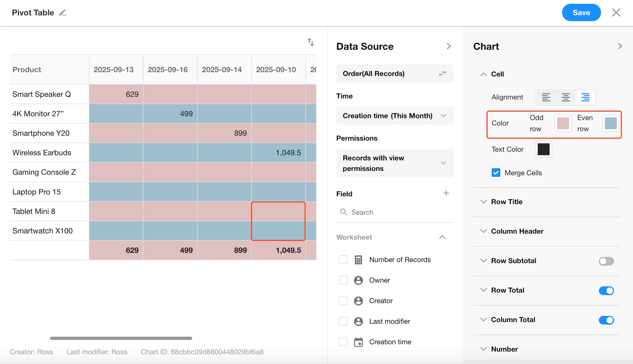Click the pencil icon to rename Pivot Table

(x=63, y=13)
